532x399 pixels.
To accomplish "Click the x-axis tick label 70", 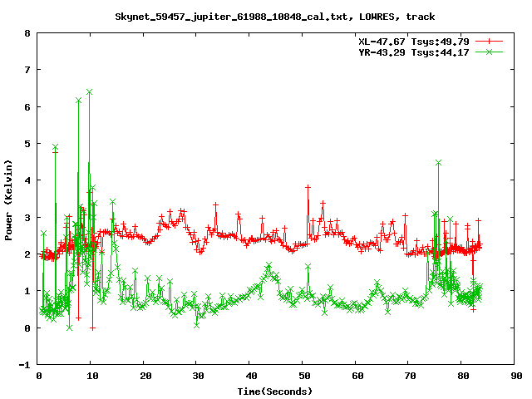I will pyautogui.click(x=410, y=376).
